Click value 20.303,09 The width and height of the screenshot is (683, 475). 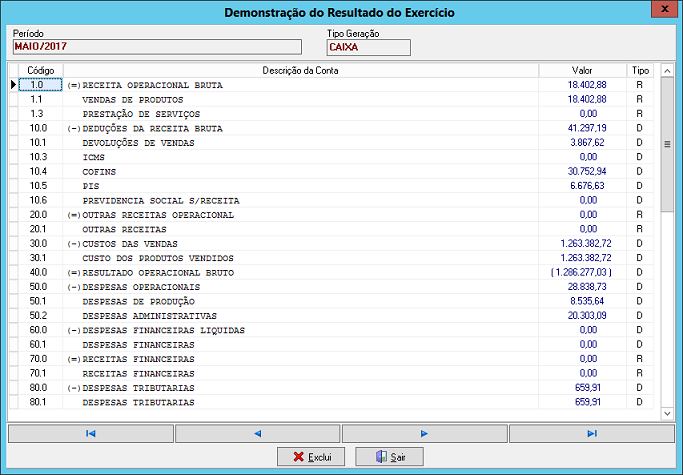point(587,316)
